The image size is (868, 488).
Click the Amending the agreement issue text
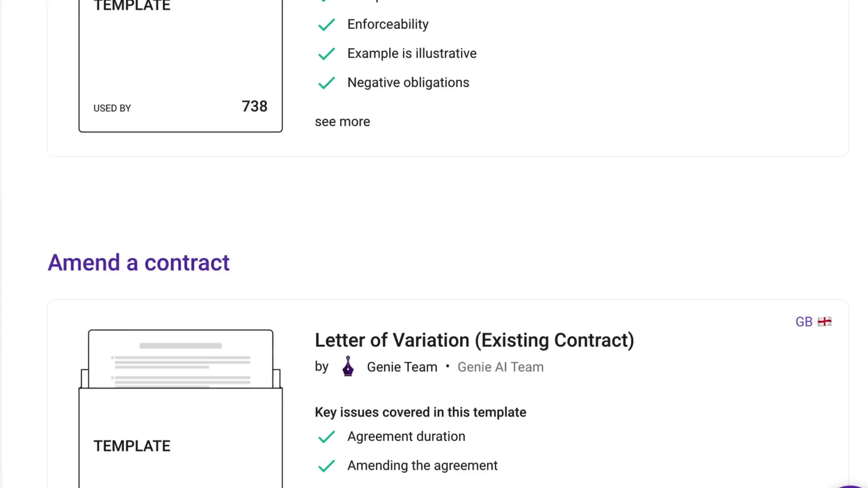point(422,465)
